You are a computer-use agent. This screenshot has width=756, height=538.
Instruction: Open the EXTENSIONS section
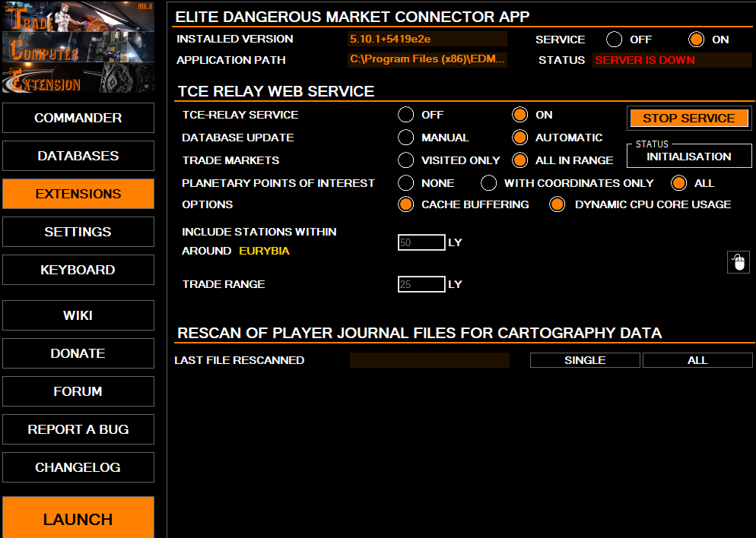pos(78,194)
